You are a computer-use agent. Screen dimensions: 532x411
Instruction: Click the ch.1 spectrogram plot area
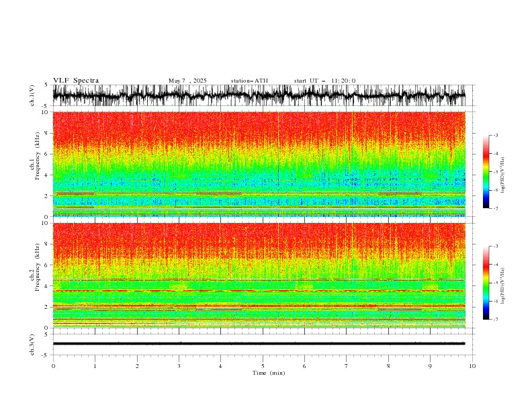(x=259, y=164)
